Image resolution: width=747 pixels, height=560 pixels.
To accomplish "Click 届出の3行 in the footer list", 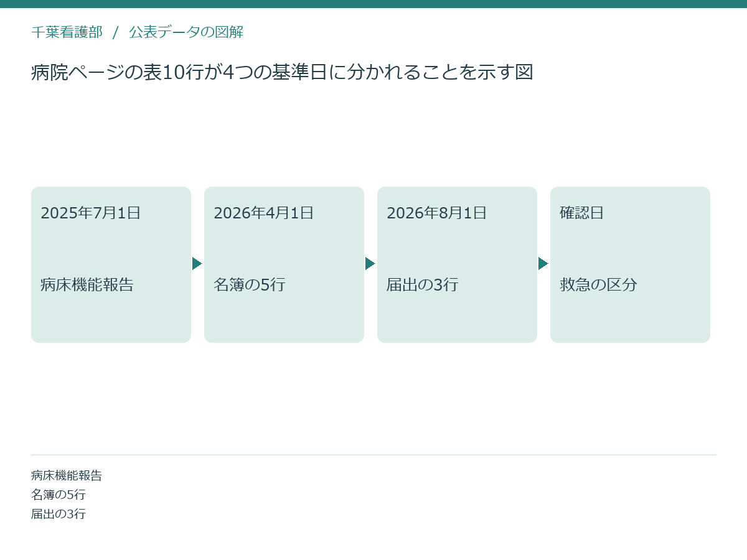I will pos(59,515).
